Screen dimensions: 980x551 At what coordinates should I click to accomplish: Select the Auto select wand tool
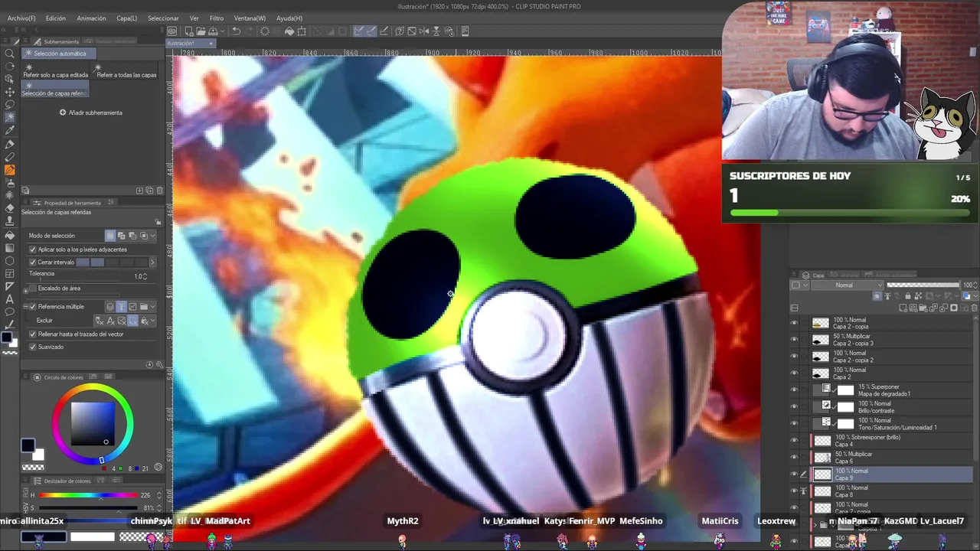tap(10, 118)
